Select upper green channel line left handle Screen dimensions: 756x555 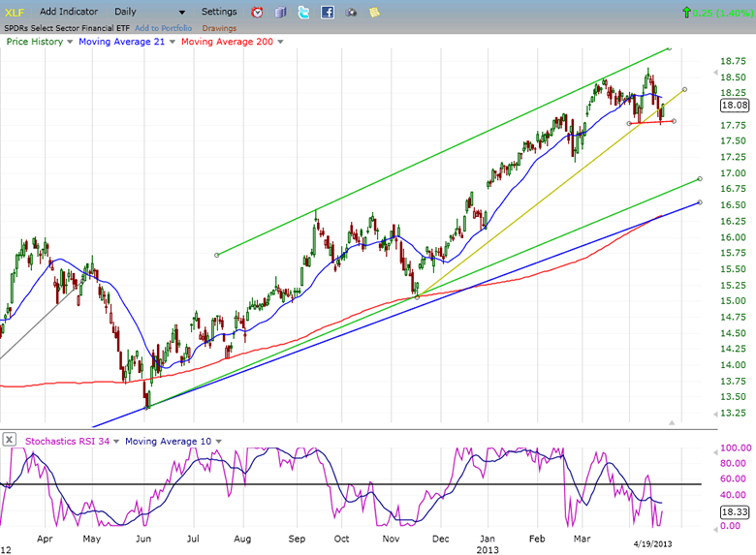[x=217, y=255]
